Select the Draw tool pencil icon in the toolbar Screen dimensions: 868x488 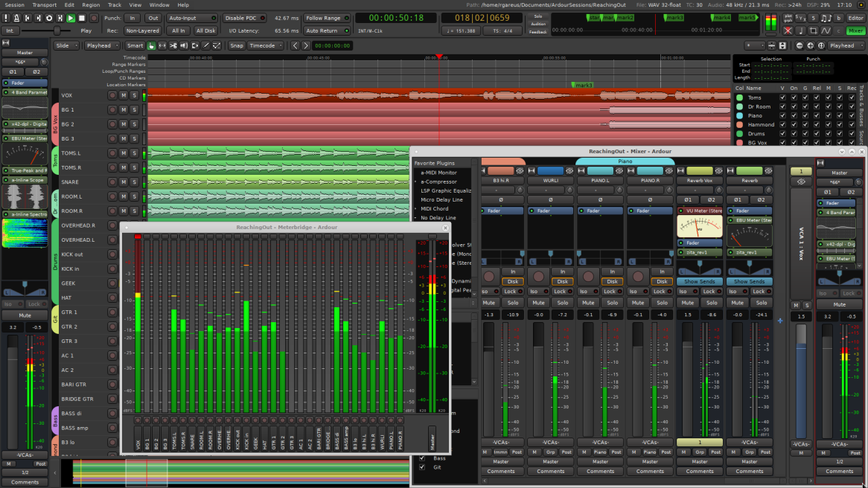(205, 45)
